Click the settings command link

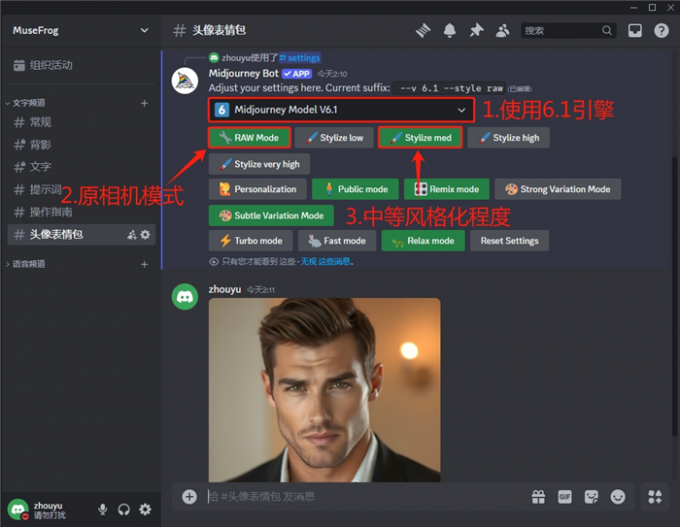pos(300,58)
